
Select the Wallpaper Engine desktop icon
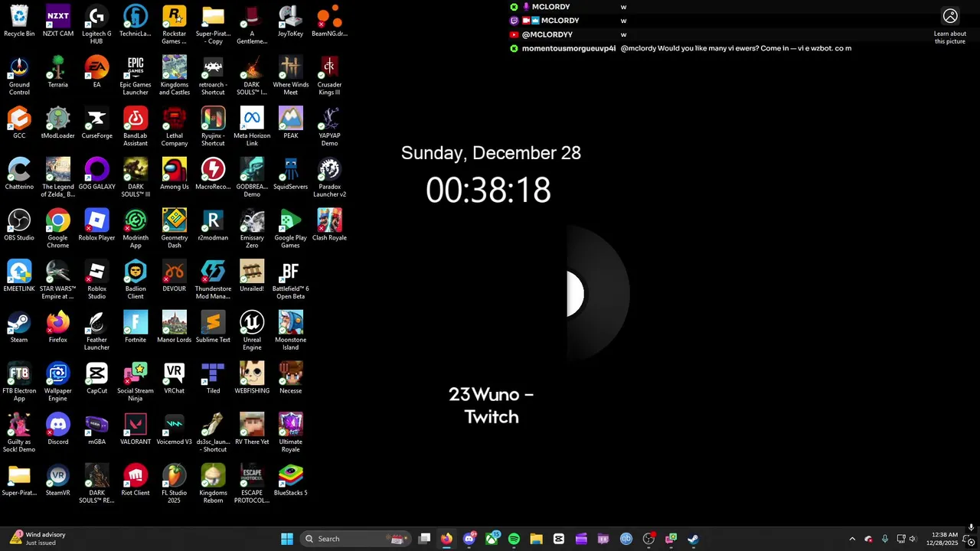(x=58, y=382)
